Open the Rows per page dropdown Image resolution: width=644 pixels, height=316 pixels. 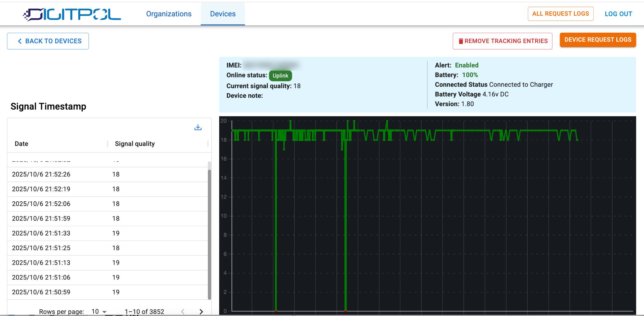point(99,311)
